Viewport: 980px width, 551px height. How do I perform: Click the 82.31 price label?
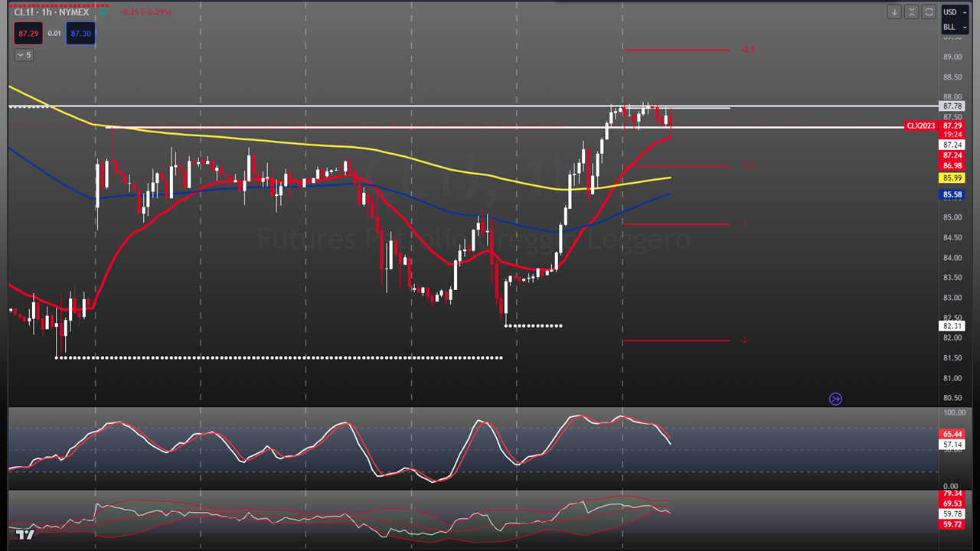pos(952,326)
